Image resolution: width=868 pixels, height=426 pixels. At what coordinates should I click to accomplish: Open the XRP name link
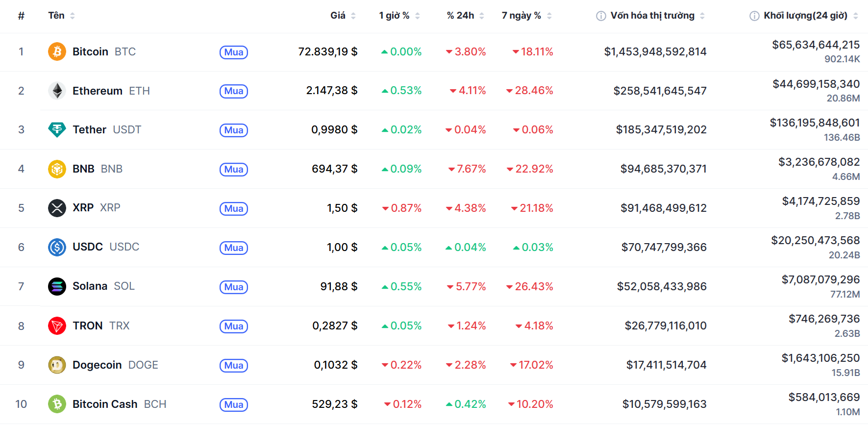coord(97,207)
